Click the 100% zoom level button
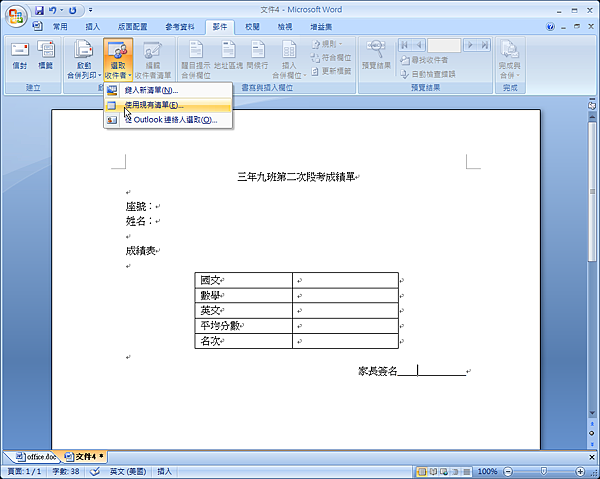The image size is (600, 479). point(487,471)
